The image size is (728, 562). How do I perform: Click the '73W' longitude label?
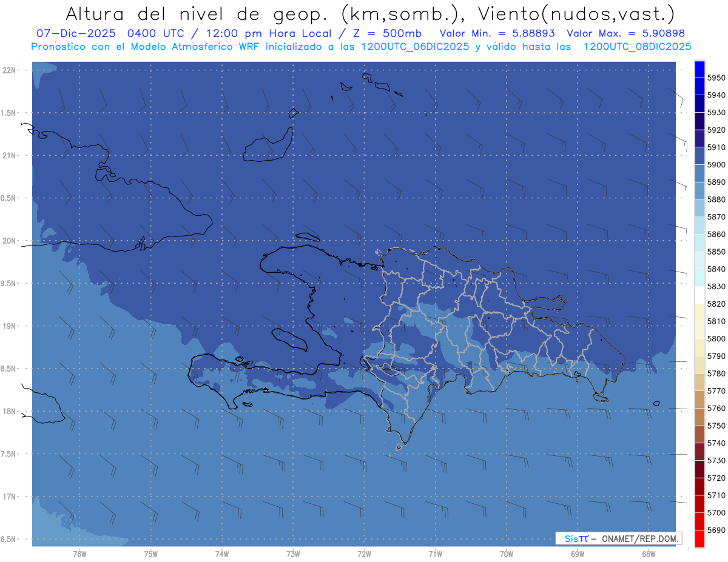(293, 554)
